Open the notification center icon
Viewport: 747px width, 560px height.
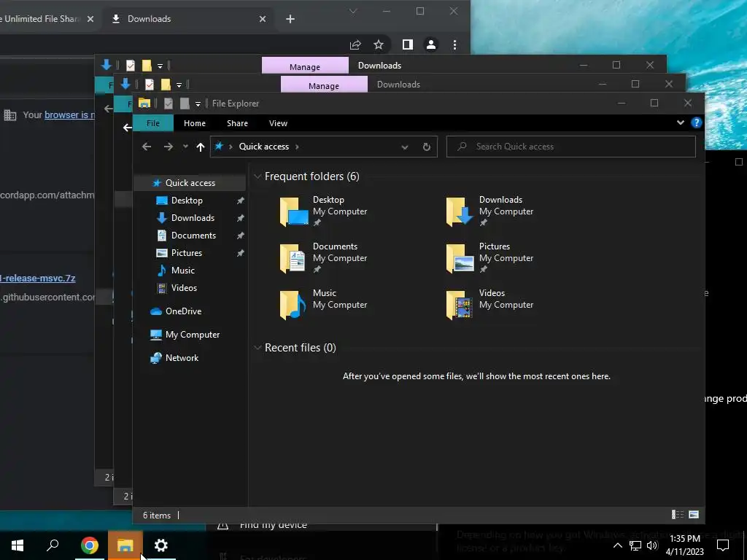click(723, 545)
